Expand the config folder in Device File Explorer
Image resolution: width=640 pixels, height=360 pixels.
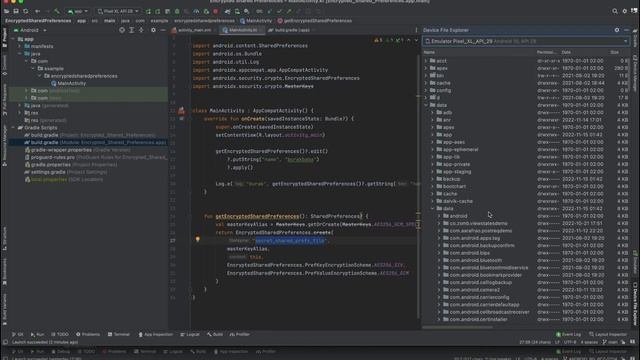(426, 90)
